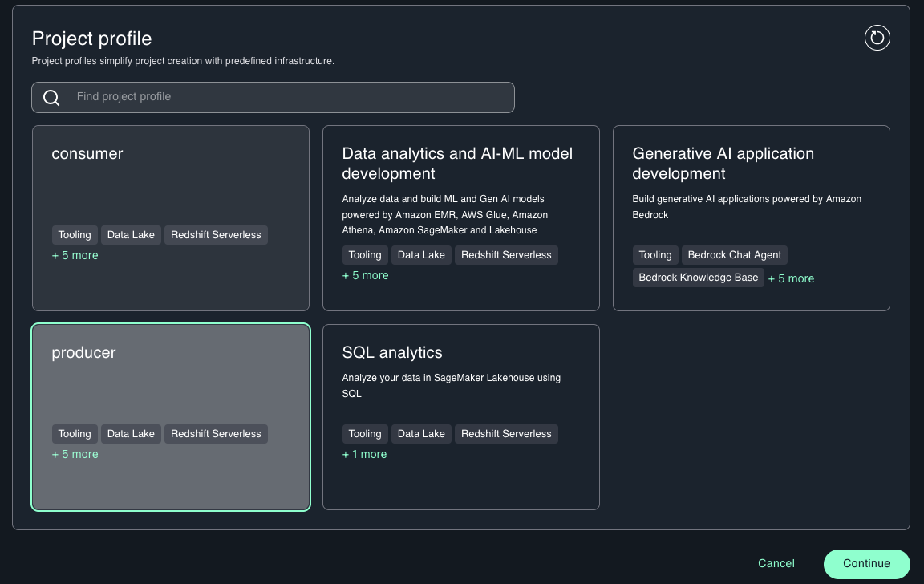This screenshot has height=584, width=924.
Task: Click Bedrock Chat Agent tag
Action: pyautogui.click(x=734, y=255)
